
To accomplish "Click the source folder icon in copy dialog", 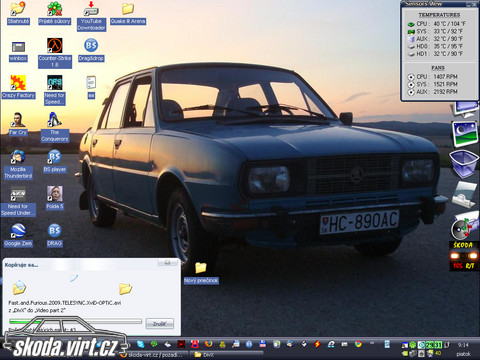I will point(19,288).
